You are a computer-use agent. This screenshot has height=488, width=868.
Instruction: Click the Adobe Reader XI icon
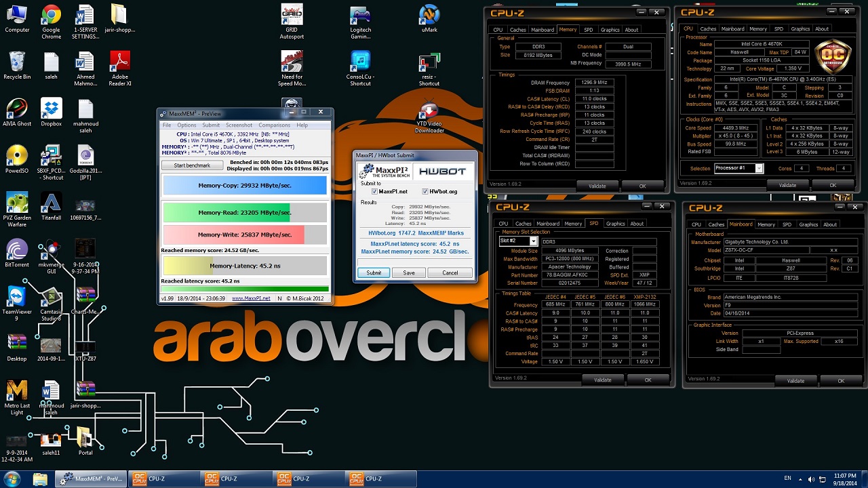tap(119, 63)
